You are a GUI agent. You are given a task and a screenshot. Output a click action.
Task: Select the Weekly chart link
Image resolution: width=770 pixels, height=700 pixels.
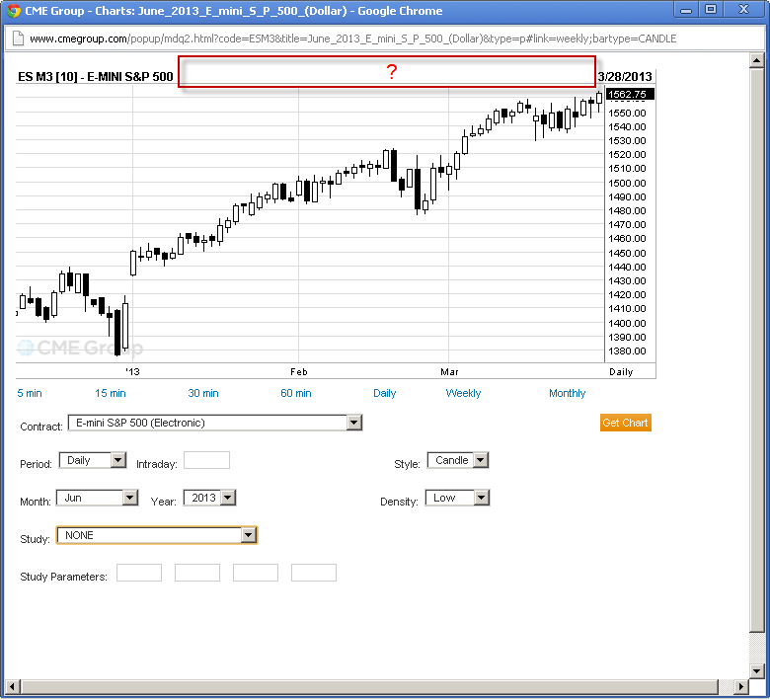click(463, 393)
